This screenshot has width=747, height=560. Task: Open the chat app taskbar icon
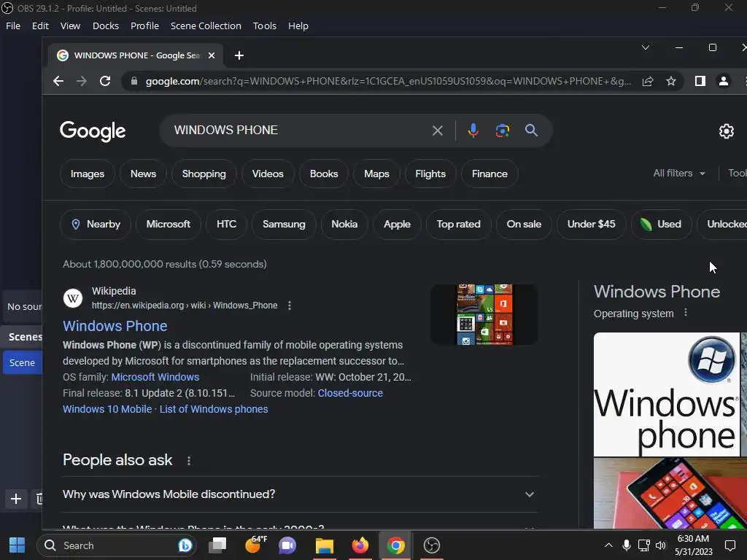click(x=287, y=545)
